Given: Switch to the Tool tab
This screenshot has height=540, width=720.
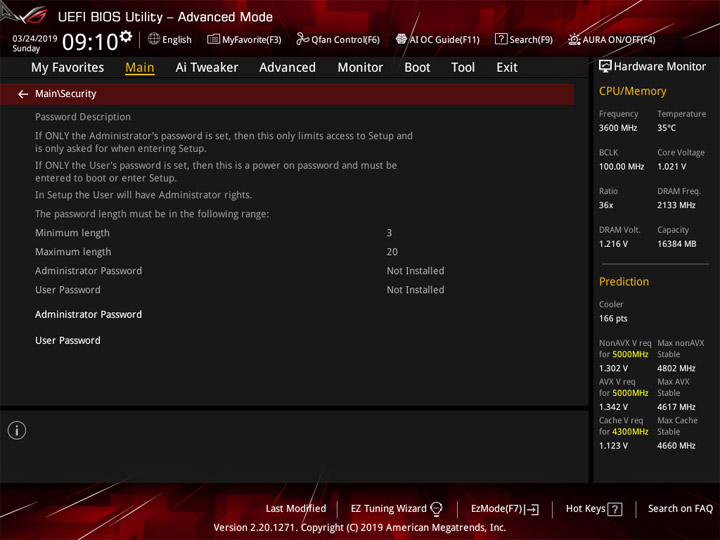Looking at the screenshot, I should (x=463, y=68).
